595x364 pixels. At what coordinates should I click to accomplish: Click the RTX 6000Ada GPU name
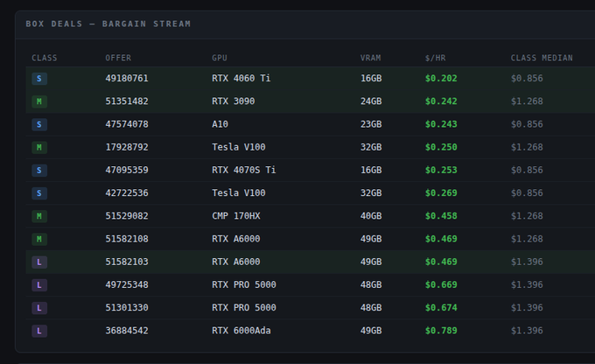pyautogui.click(x=241, y=331)
